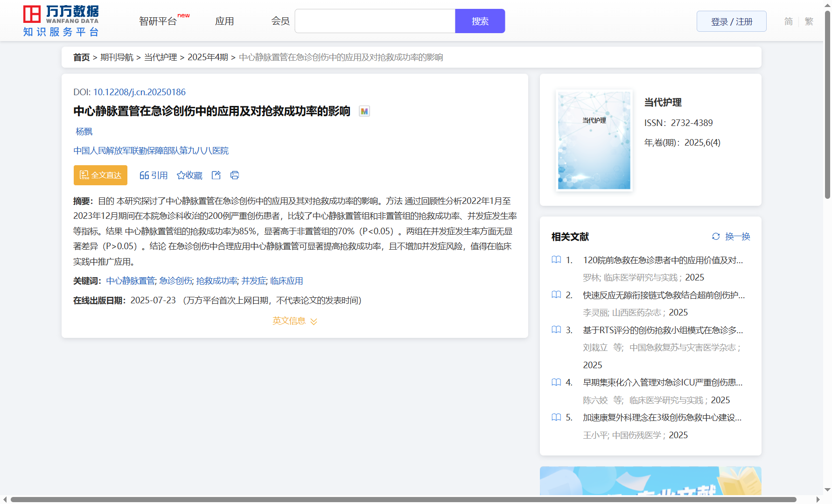The image size is (832, 504).
Task: Switch to simplified Chinese with 简
Action: pos(789,21)
